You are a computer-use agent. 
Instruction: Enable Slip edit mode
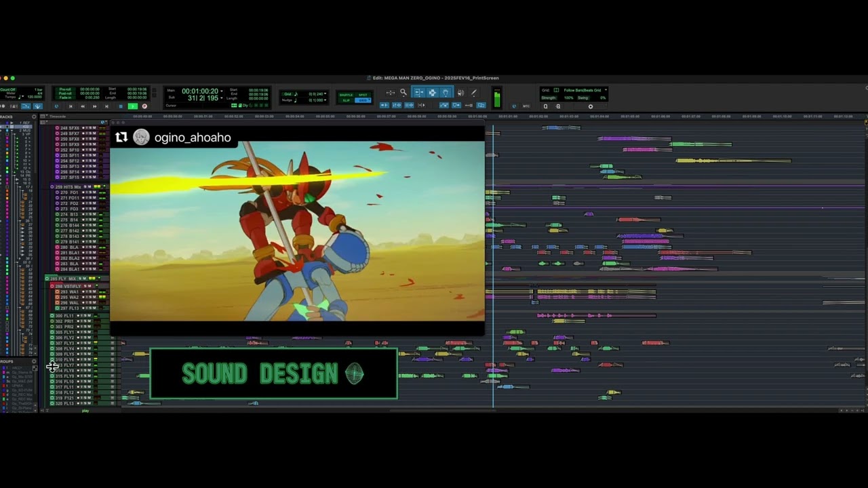[x=346, y=100]
